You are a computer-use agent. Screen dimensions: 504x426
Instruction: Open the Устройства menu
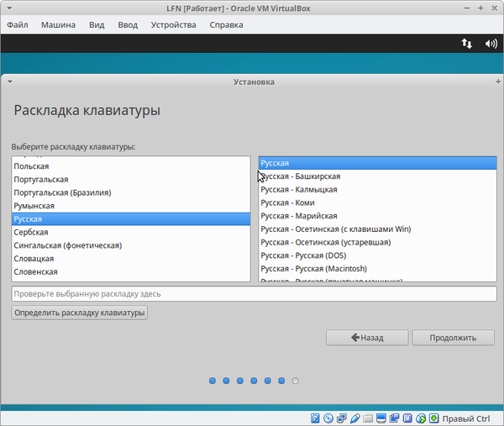(x=174, y=24)
